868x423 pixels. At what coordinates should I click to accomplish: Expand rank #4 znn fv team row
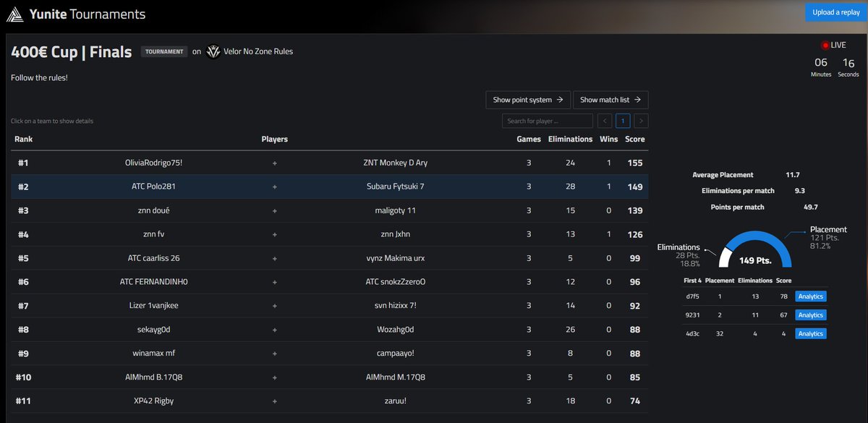[x=330, y=234]
